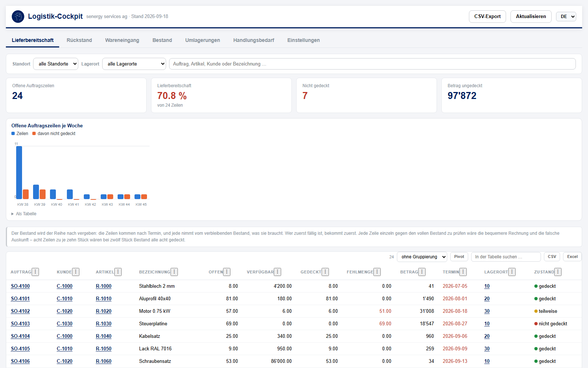This screenshot has width=588, height=368.
Task: Open customer link C-1030
Action: [x=65, y=323]
